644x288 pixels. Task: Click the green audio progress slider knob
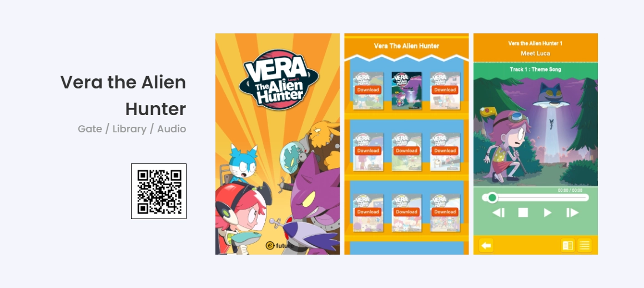(x=492, y=198)
